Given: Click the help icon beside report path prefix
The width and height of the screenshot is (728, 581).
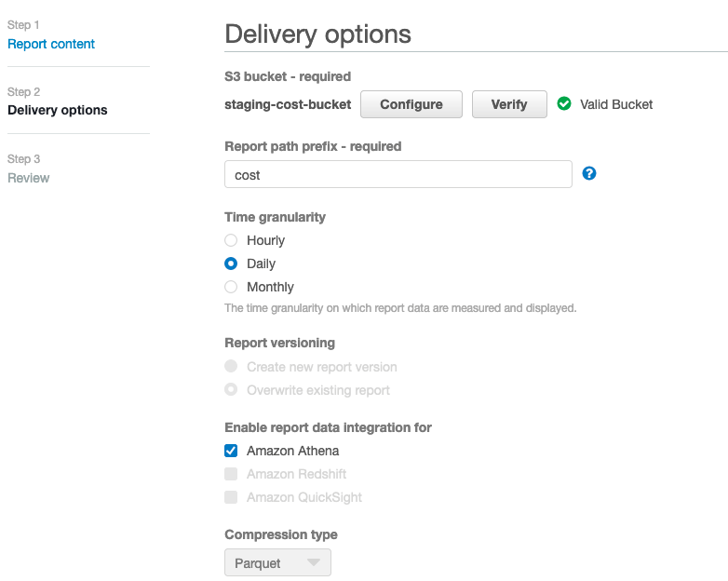Looking at the screenshot, I should pos(588,174).
